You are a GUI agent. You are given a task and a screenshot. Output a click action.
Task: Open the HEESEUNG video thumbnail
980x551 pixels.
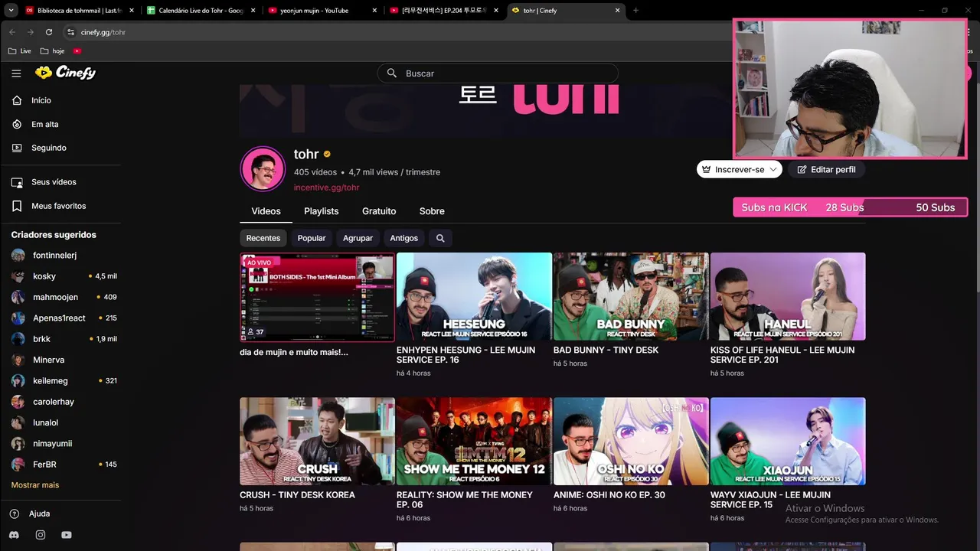[x=474, y=296]
